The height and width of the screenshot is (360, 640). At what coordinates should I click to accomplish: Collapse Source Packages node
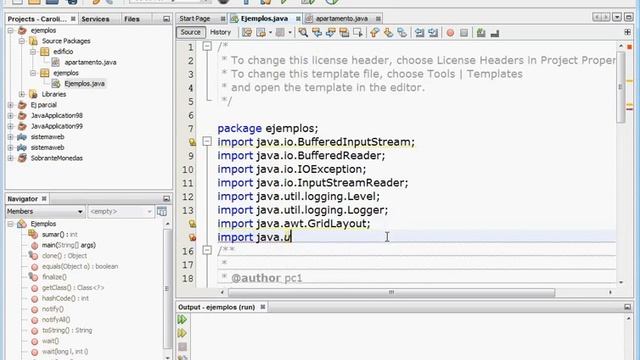click(22, 41)
